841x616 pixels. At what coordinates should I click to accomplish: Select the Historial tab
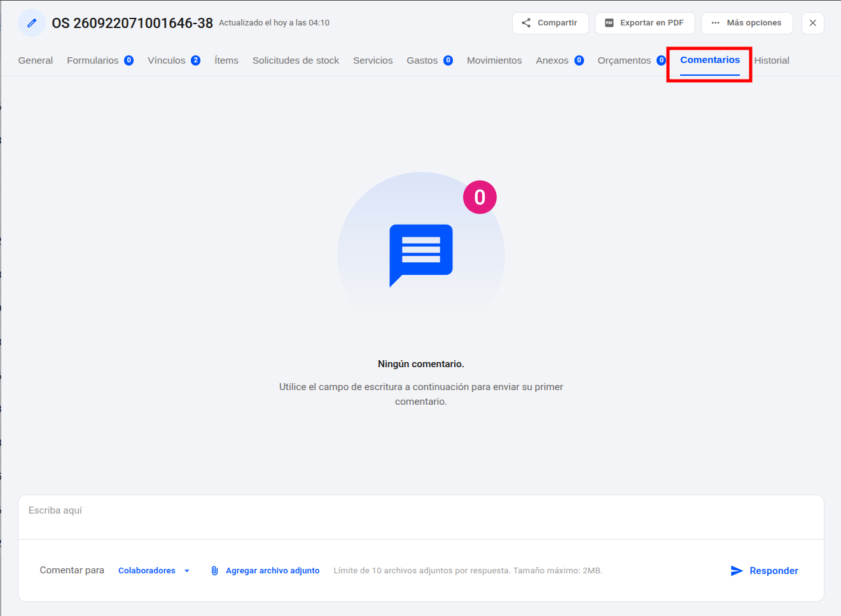coord(772,60)
